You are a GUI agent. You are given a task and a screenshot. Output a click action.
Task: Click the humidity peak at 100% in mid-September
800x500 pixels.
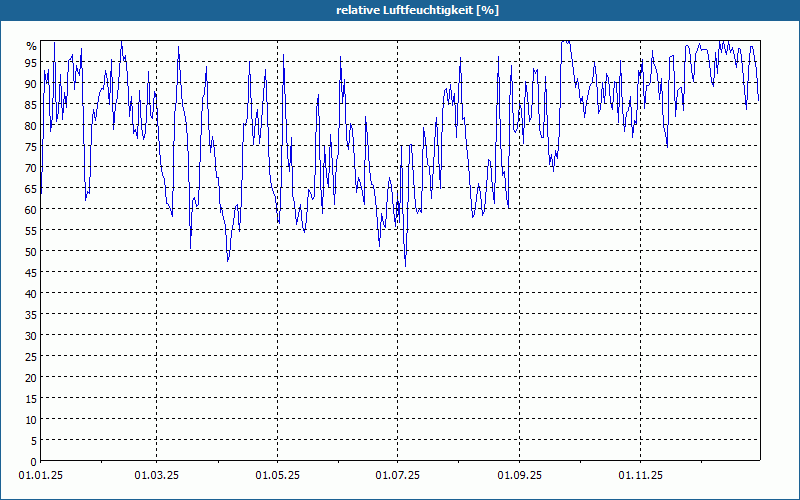coord(565,42)
